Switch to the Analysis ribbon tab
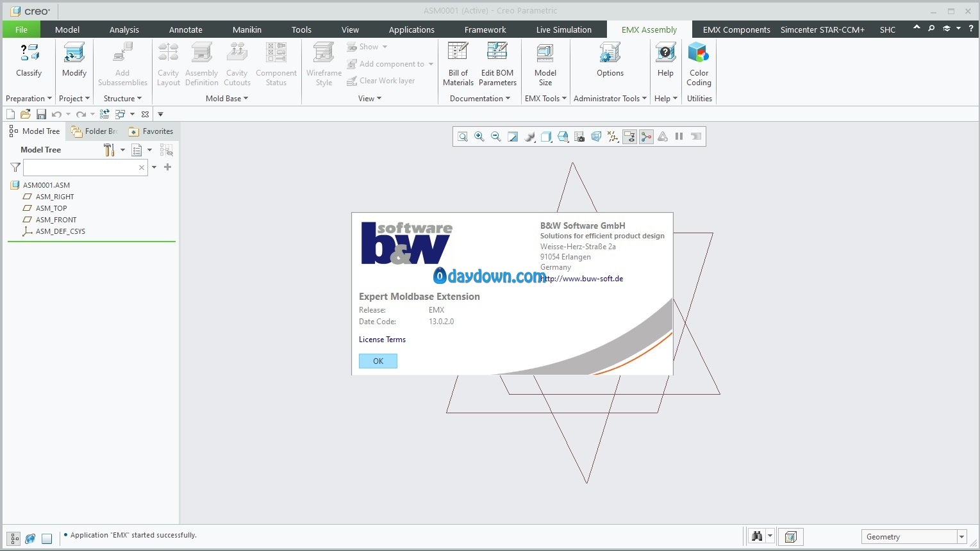 pyautogui.click(x=124, y=29)
